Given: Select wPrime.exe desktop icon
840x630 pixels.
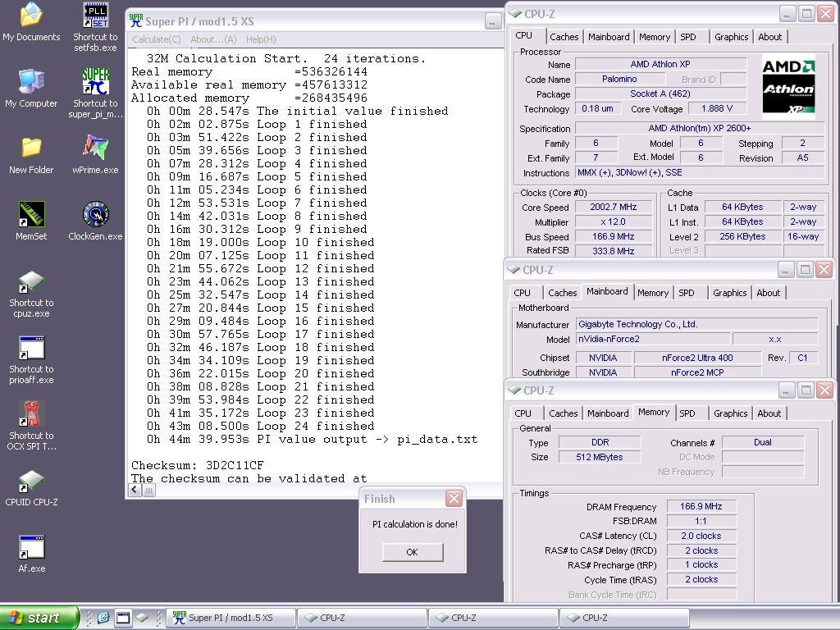Looking at the screenshot, I should tap(95, 155).
